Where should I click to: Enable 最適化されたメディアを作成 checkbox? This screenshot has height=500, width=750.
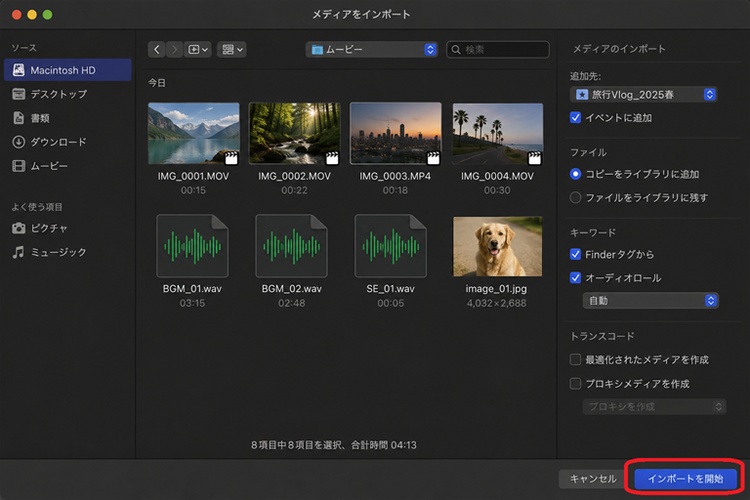pos(575,359)
